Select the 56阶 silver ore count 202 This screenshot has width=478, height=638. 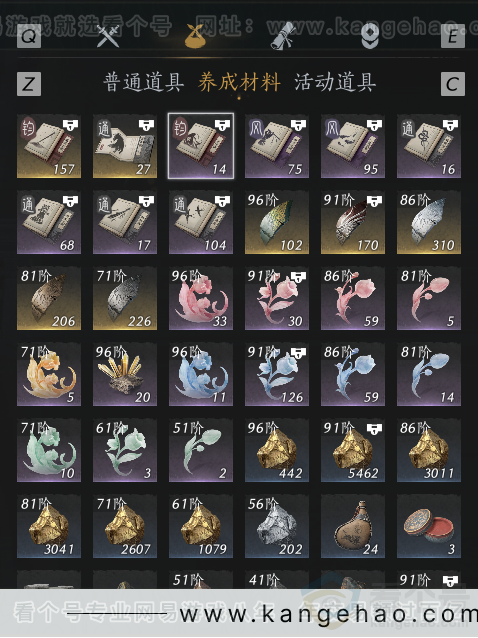pos(277,527)
